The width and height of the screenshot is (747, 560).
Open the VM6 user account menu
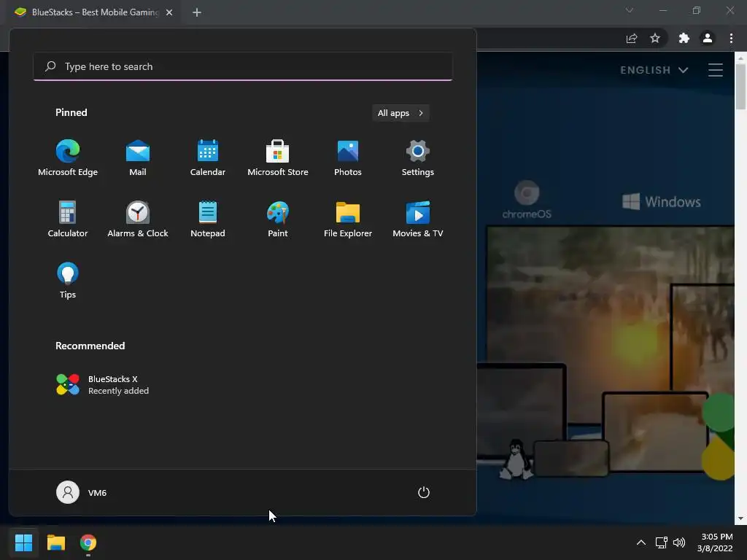click(82, 492)
